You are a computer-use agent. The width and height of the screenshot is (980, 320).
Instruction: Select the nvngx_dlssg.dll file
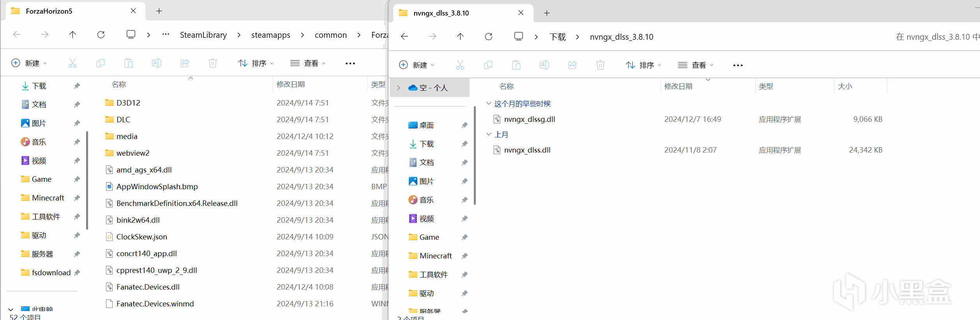click(530, 119)
